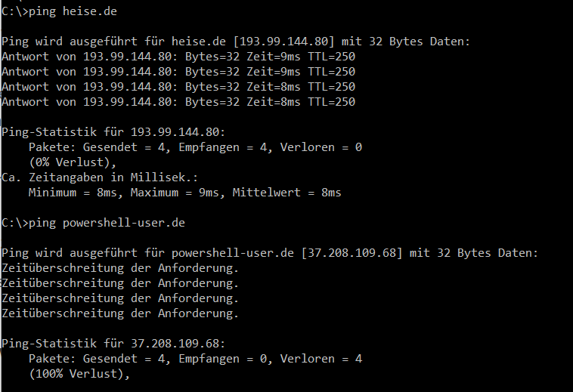
Task: Click the first reply line showing Zeit=8ms
Action: coord(178,87)
